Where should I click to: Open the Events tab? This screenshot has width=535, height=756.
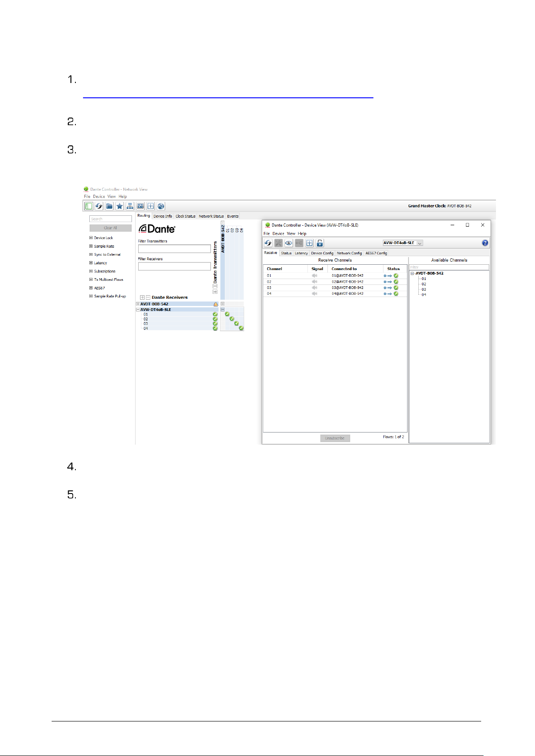232,216
